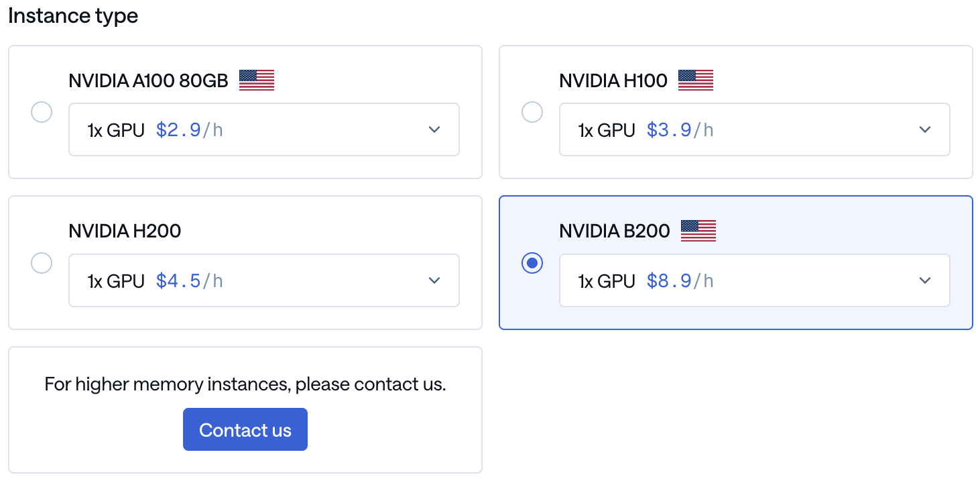Open the A100 GPU count dropdown

(x=263, y=129)
